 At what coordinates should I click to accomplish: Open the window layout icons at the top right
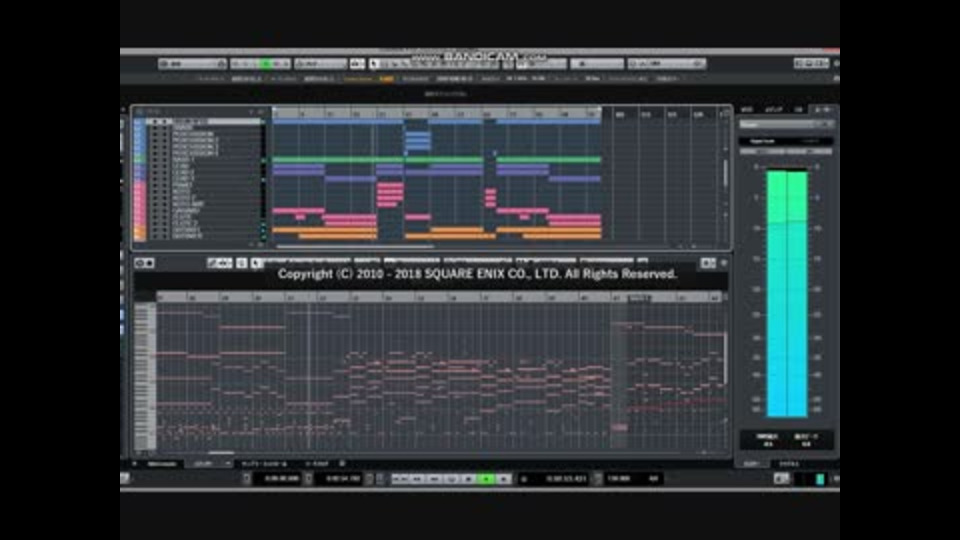click(811, 63)
